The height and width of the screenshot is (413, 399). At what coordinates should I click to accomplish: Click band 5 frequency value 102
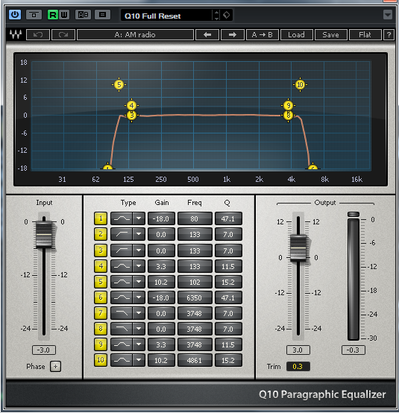click(x=195, y=282)
